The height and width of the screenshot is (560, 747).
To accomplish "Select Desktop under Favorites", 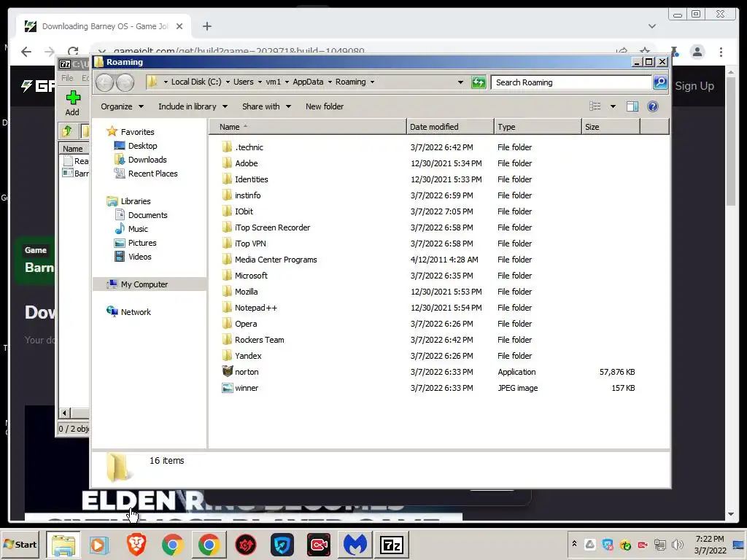I will click(x=136, y=146).
